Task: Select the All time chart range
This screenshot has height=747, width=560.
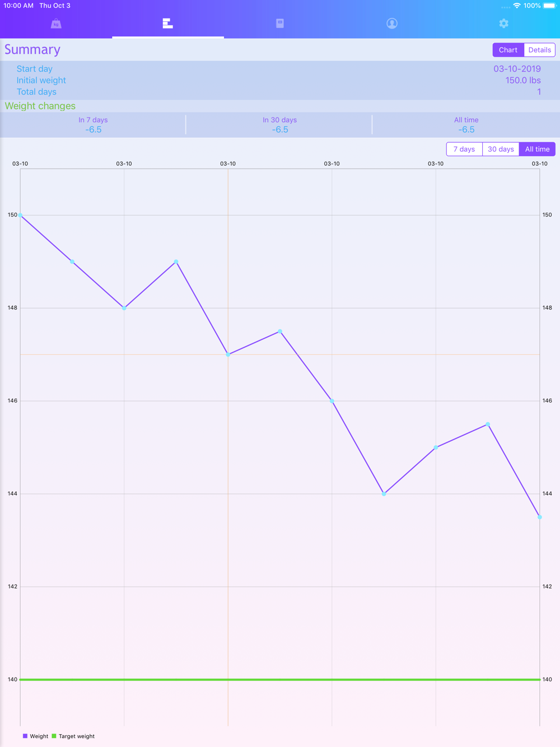Action: (537, 149)
